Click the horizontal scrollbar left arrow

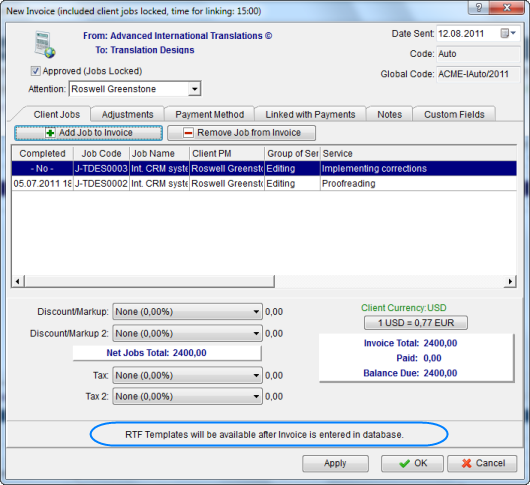point(18,281)
